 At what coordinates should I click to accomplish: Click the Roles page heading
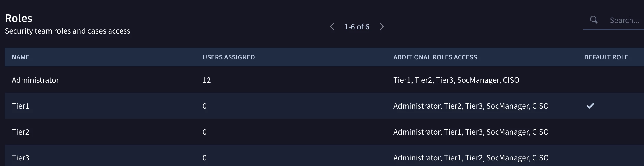pos(19,18)
